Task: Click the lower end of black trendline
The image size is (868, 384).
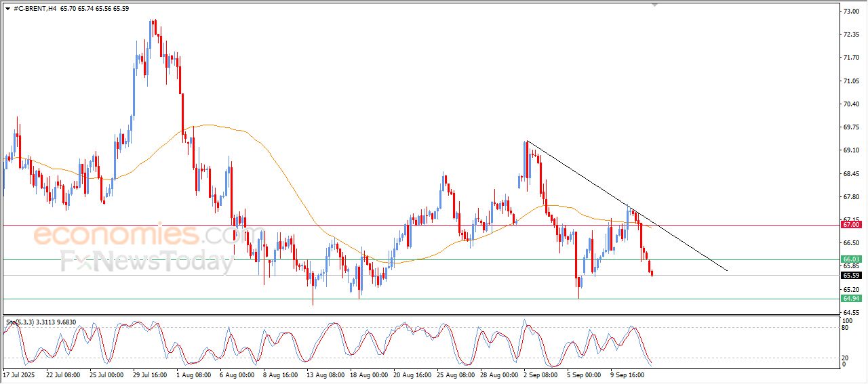Action: click(x=726, y=271)
